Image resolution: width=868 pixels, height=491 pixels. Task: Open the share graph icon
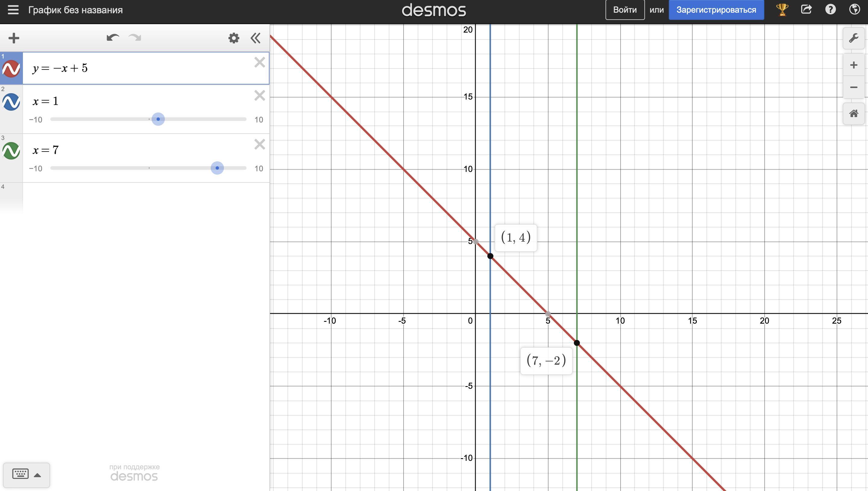pyautogui.click(x=806, y=9)
